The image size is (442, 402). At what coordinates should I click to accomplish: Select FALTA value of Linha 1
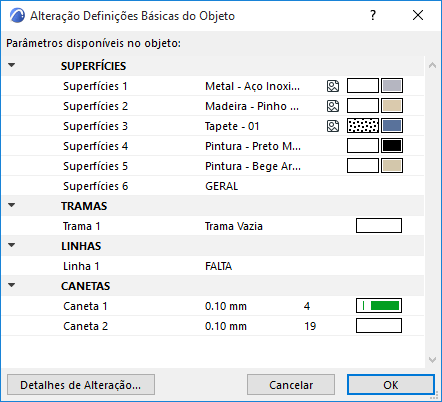pos(218,266)
